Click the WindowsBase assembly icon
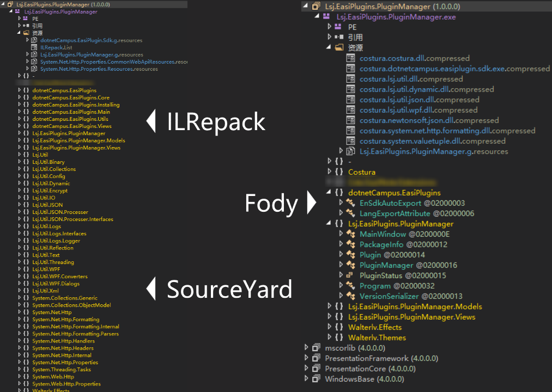This screenshot has height=392, width=552. (x=316, y=379)
